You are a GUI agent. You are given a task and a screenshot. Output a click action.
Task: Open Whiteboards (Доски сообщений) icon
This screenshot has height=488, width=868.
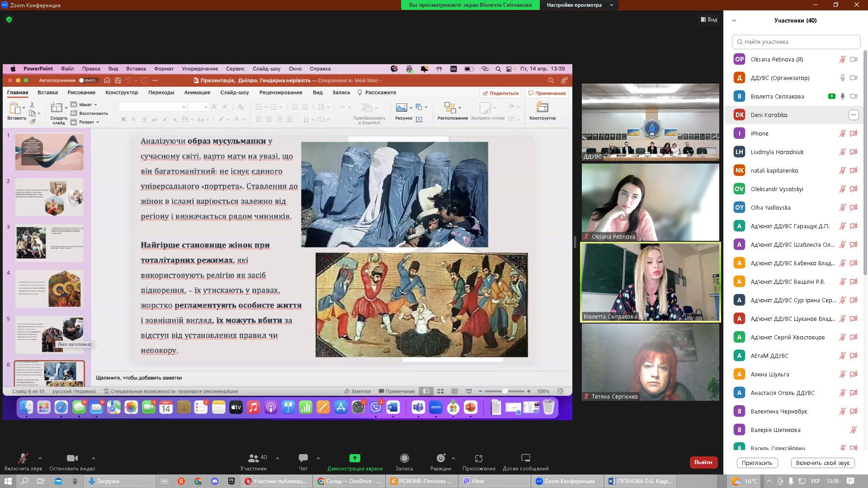(x=525, y=459)
